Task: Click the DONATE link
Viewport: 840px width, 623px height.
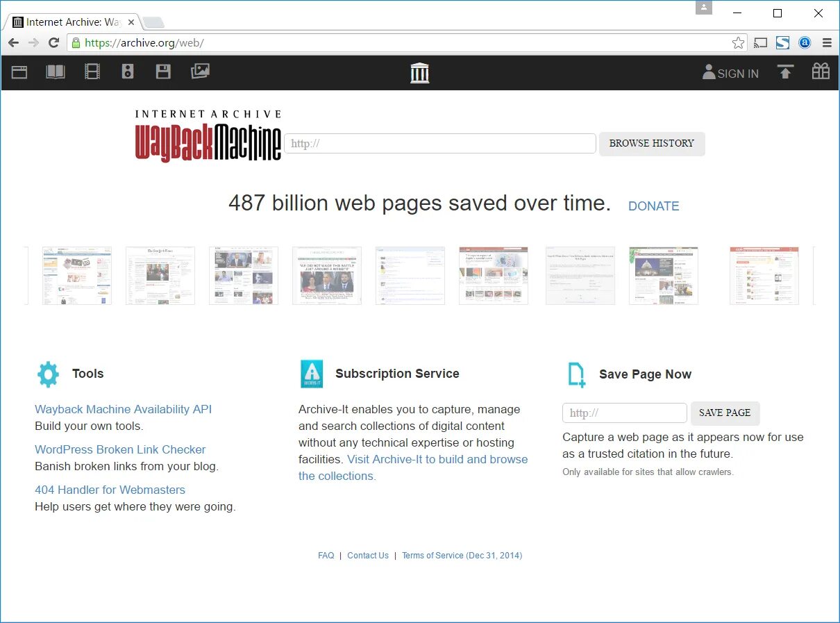Action: click(x=653, y=206)
